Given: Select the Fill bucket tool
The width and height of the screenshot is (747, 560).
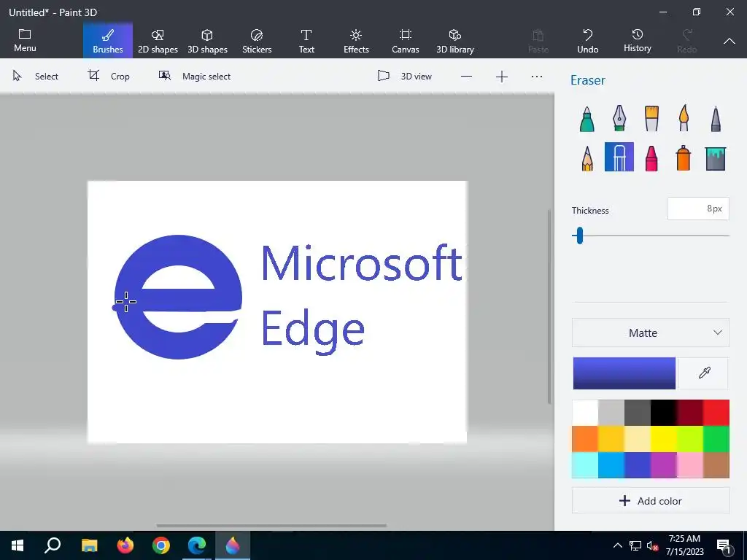Looking at the screenshot, I should click(x=716, y=158).
